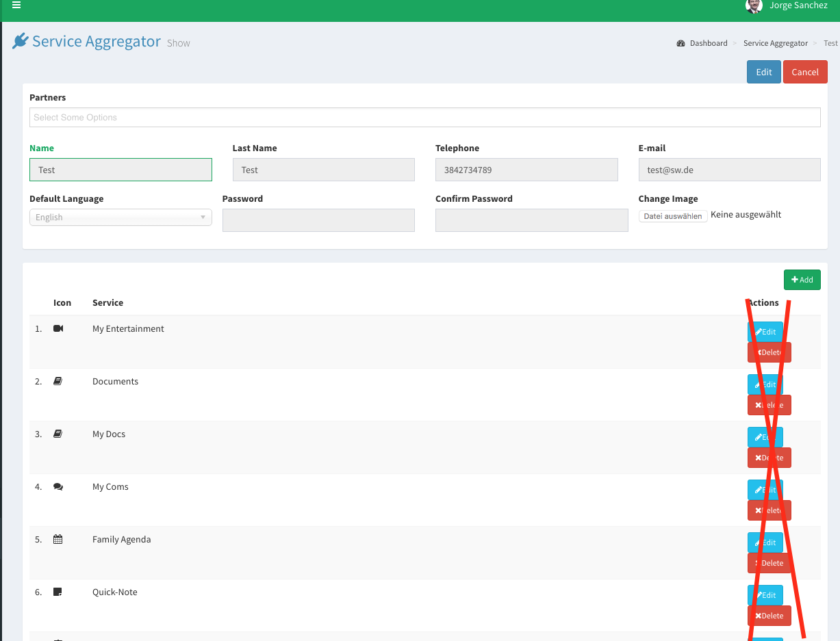The width and height of the screenshot is (840, 641).
Task: Go to Dashboard breadcrumb link
Action: pyautogui.click(x=708, y=43)
